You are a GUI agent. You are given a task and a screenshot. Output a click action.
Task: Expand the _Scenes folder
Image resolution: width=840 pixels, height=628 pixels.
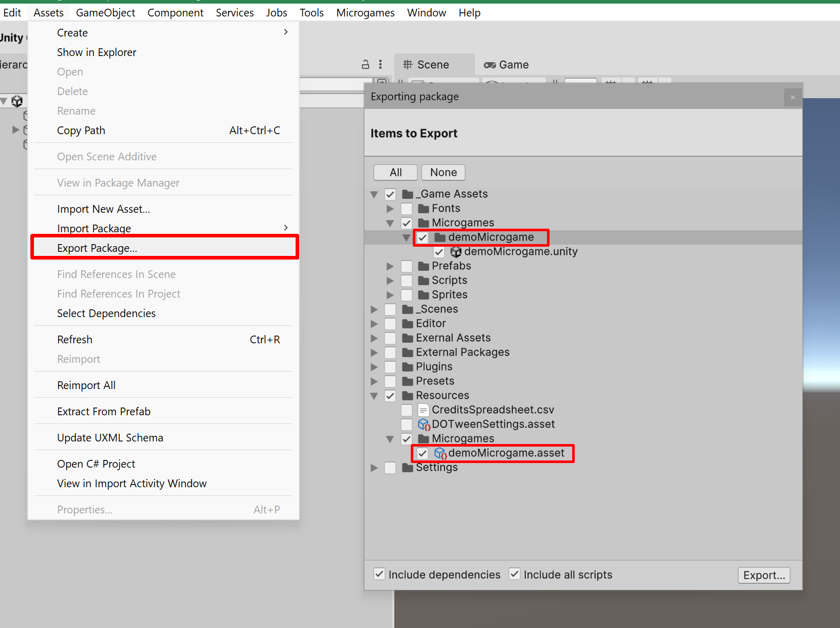click(374, 309)
